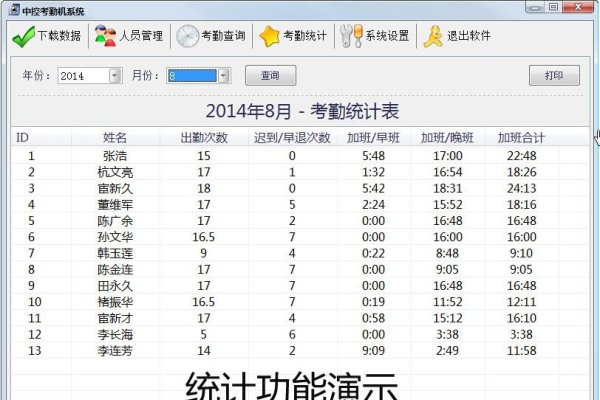Click the 加班/晚班 column header
Image resolution: width=600 pixels, height=400 pixels.
coord(447,137)
